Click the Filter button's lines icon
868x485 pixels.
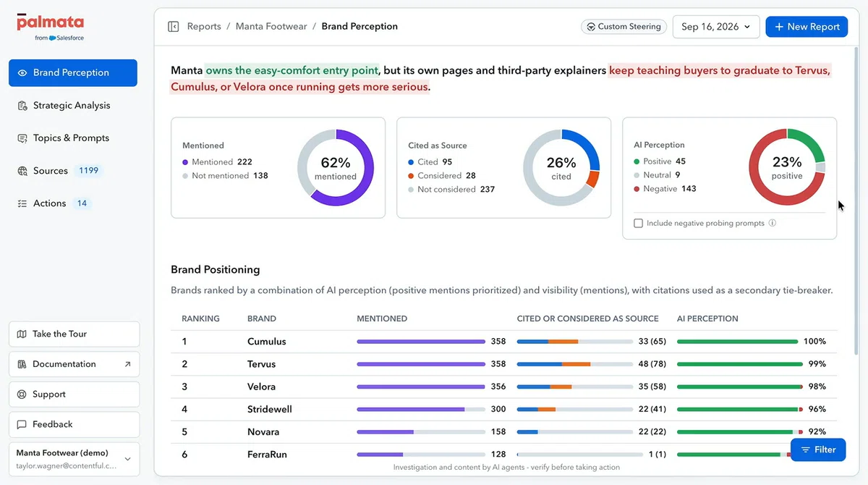pyautogui.click(x=805, y=450)
